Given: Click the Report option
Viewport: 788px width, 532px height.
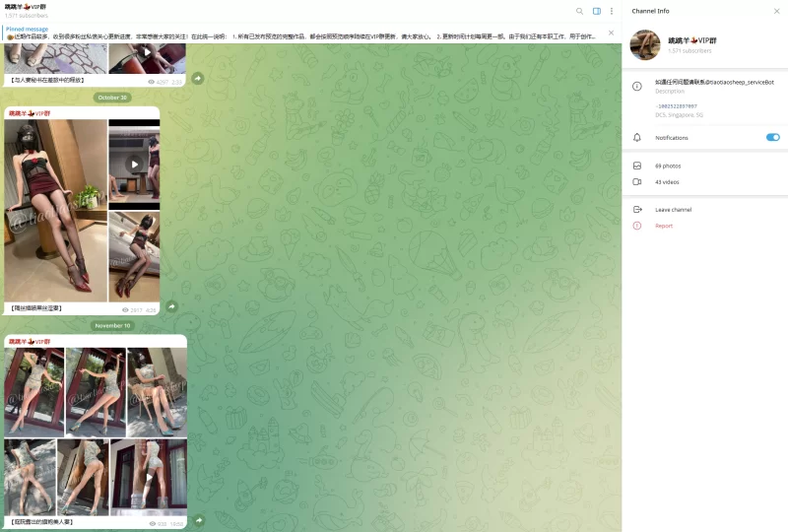Looking at the screenshot, I should pos(664,226).
